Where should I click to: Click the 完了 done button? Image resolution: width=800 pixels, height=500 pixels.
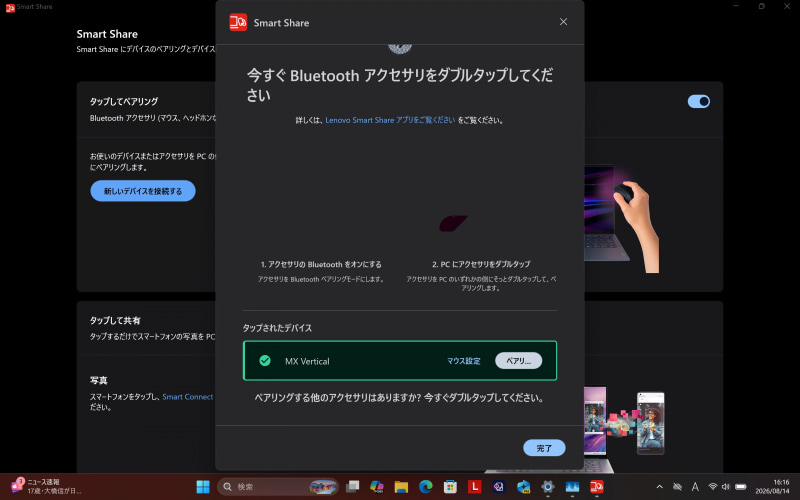click(544, 448)
